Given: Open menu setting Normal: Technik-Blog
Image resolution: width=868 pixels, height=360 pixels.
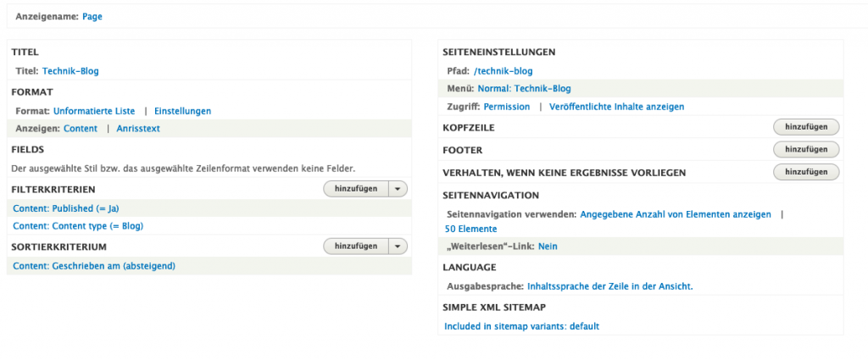Looking at the screenshot, I should [524, 88].
